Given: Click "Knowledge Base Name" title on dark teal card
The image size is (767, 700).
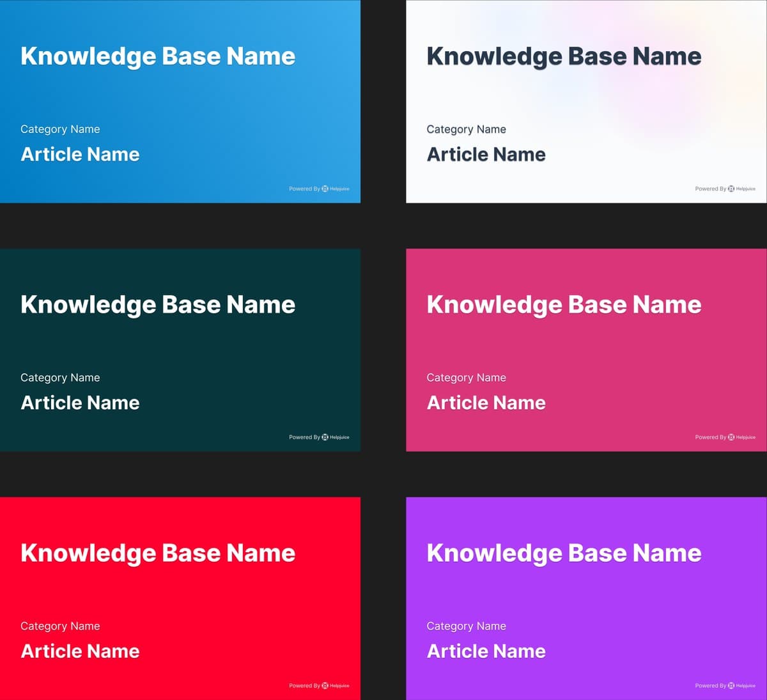Looking at the screenshot, I should point(158,305).
